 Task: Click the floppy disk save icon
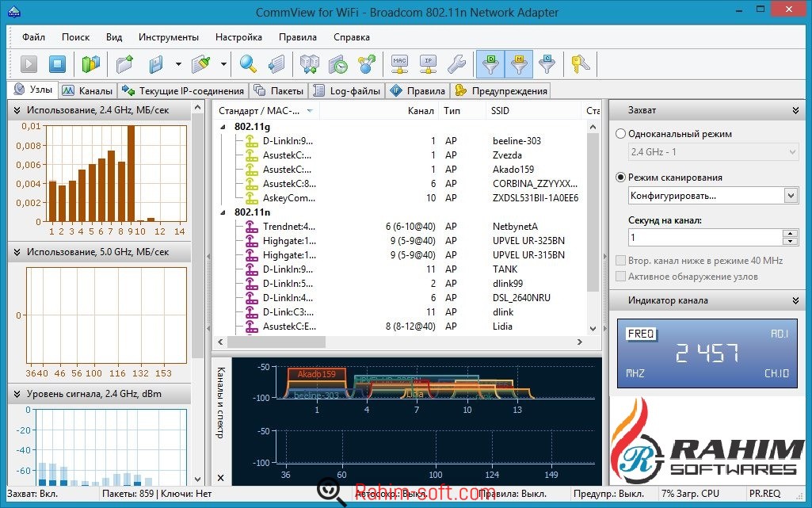point(157,64)
